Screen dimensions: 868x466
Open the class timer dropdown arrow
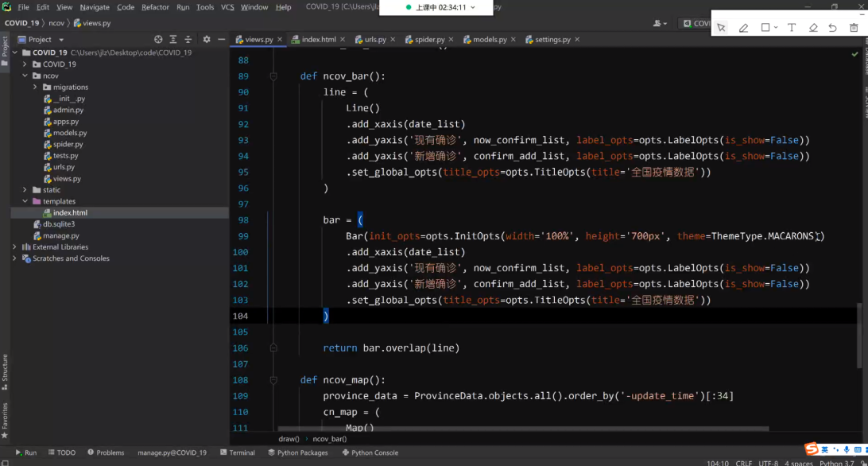(x=473, y=7)
